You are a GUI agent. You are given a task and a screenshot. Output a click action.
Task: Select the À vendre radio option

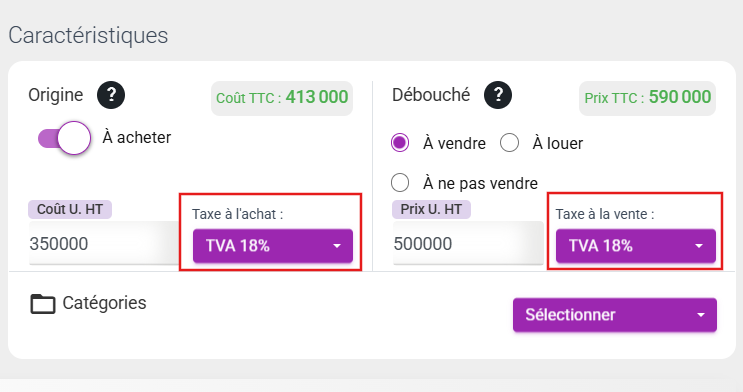pyautogui.click(x=400, y=143)
